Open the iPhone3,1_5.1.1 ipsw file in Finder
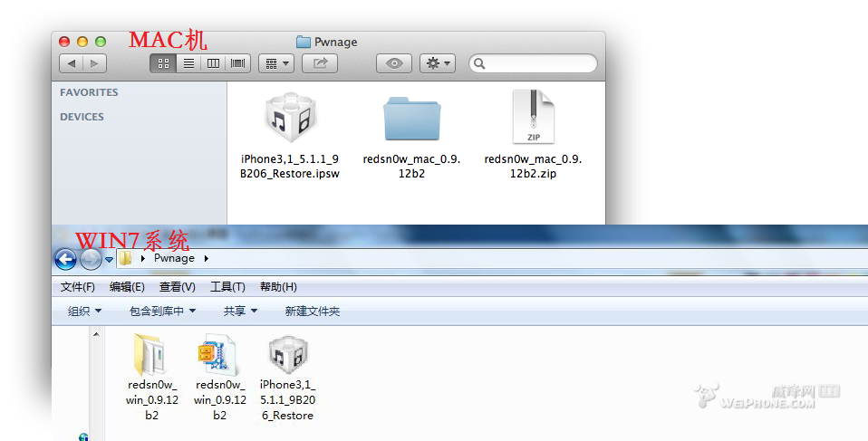Viewport: 868px width, 441px height. pyautogui.click(x=289, y=120)
